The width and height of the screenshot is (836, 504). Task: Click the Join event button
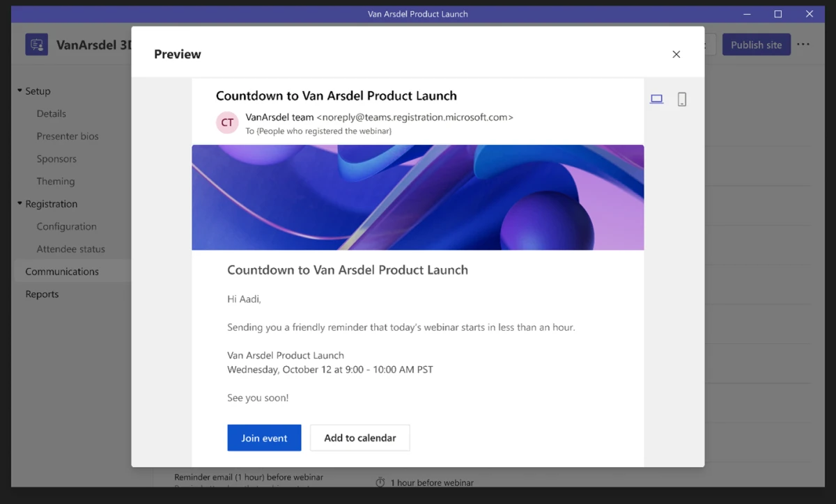point(264,437)
